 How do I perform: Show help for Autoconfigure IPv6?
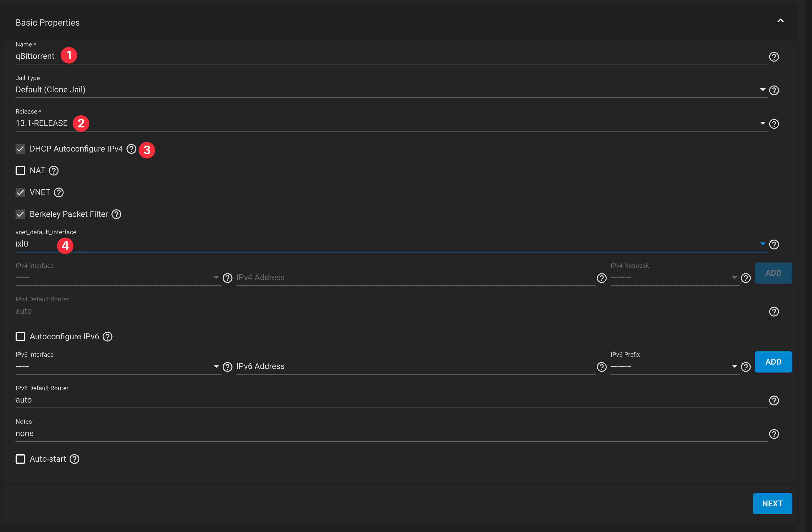coord(108,337)
